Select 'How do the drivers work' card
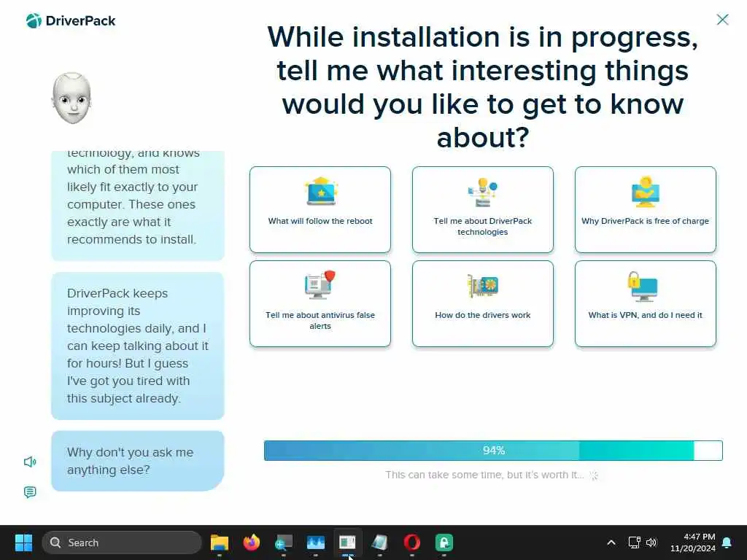 click(483, 303)
